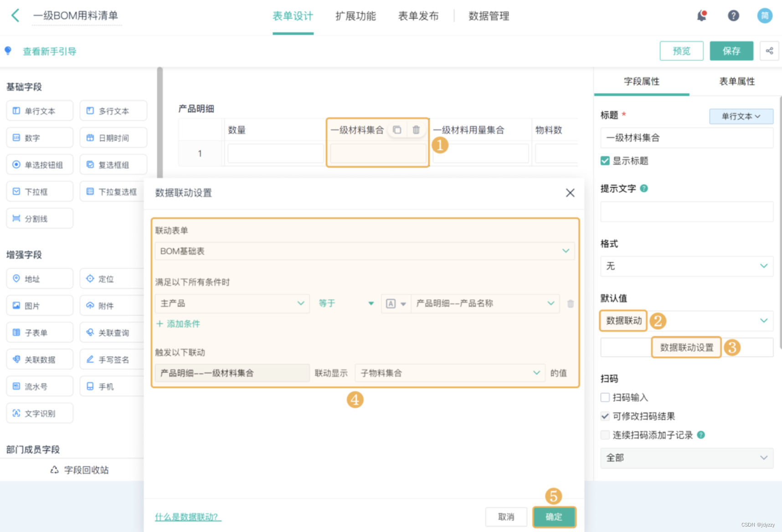Open the 字段回收站 recycle bin
Image resolution: width=782 pixels, height=532 pixels.
click(80, 470)
